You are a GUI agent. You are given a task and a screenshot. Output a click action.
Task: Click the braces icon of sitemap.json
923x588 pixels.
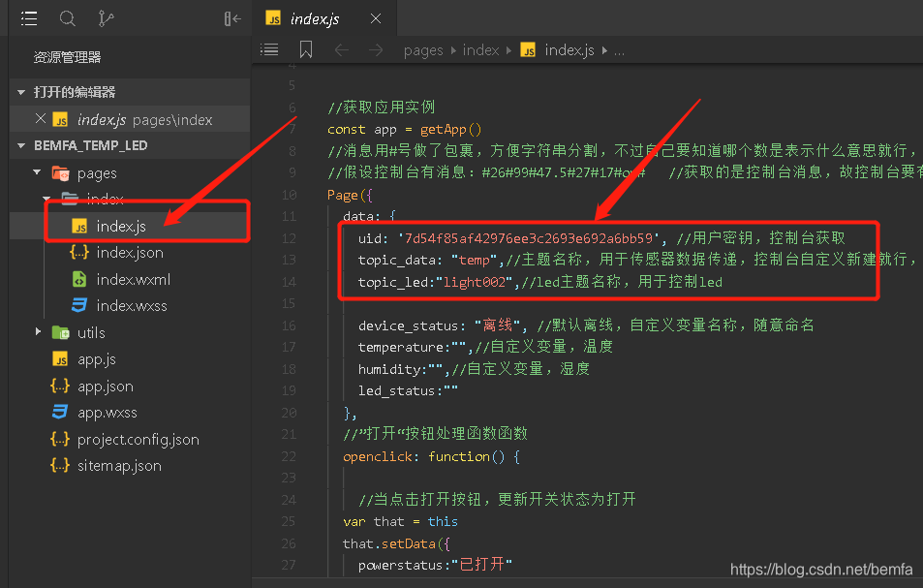point(60,466)
